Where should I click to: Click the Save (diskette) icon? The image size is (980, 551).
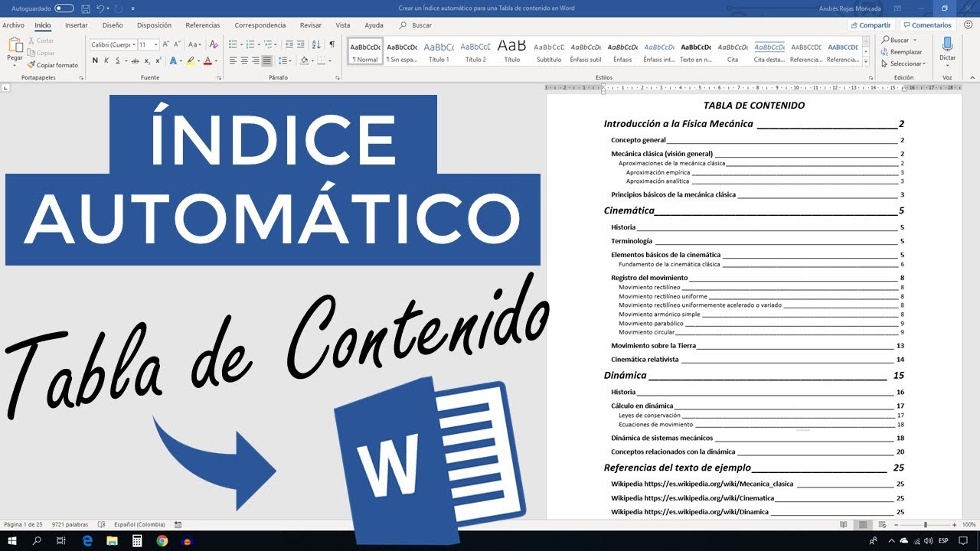click(85, 8)
